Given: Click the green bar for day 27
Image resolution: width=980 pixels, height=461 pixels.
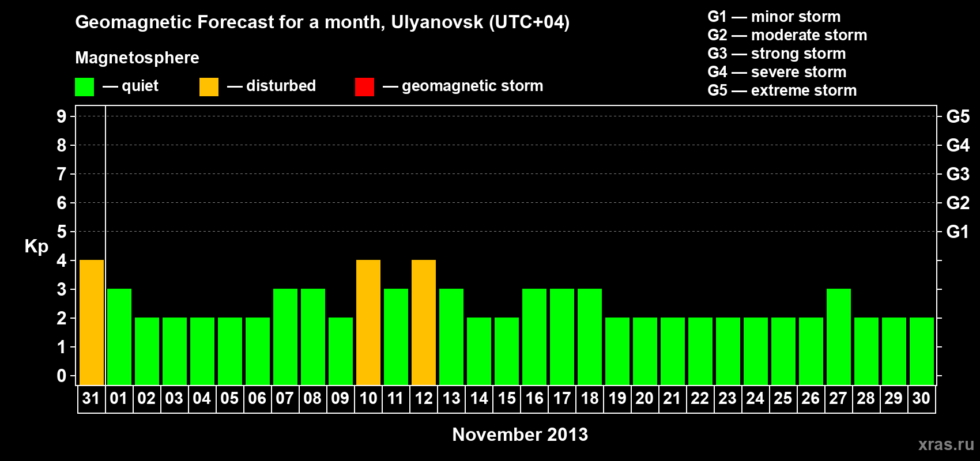Looking at the screenshot, I should 839,337.
